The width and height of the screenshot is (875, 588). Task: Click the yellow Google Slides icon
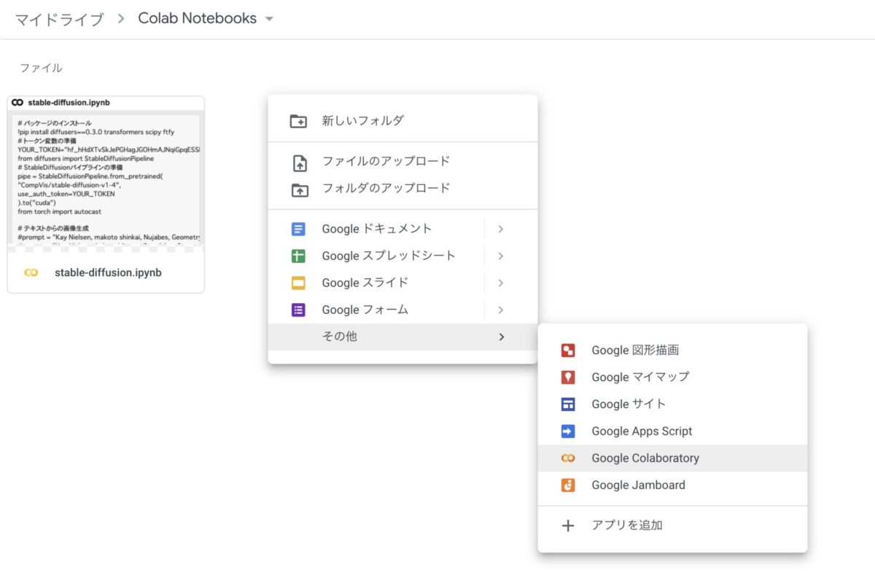tap(298, 283)
